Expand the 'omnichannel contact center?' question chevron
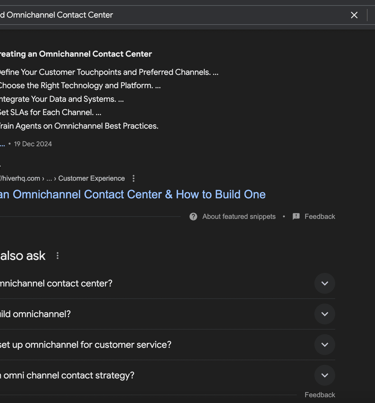Screen dimensions: 375x403 325,283
